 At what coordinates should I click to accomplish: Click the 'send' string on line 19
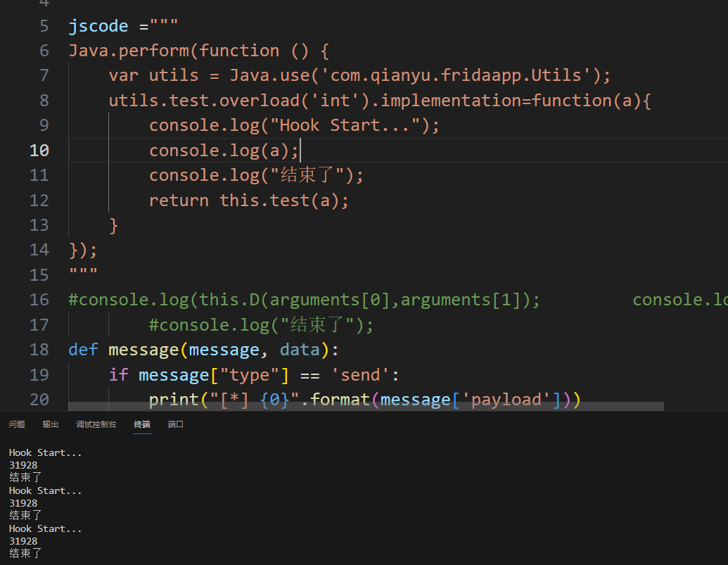coord(360,375)
